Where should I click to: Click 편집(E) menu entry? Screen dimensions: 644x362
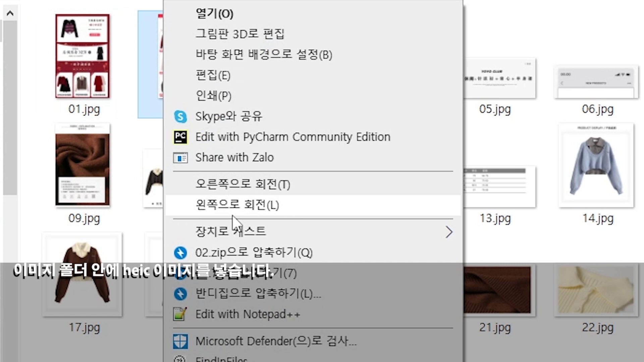(x=213, y=75)
